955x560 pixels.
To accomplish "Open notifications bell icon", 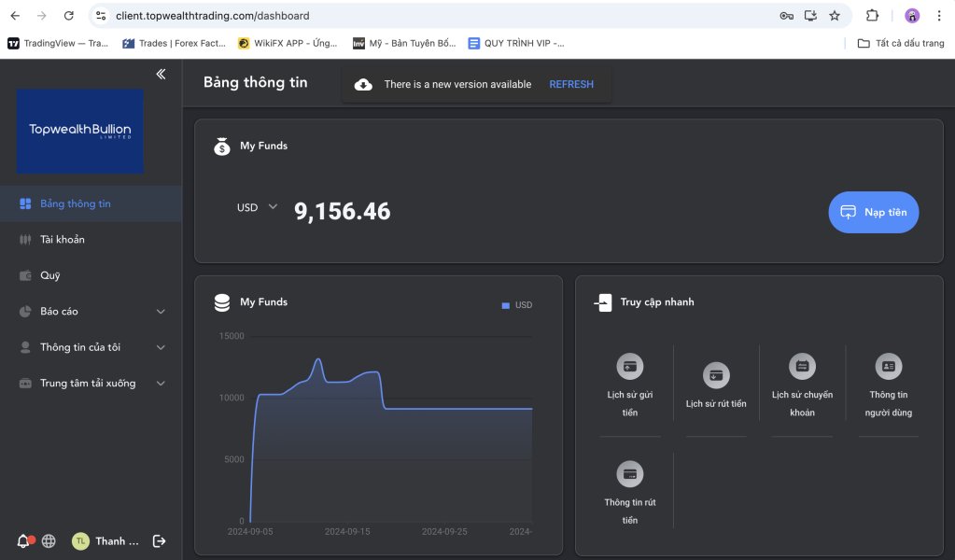I will point(23,541).
